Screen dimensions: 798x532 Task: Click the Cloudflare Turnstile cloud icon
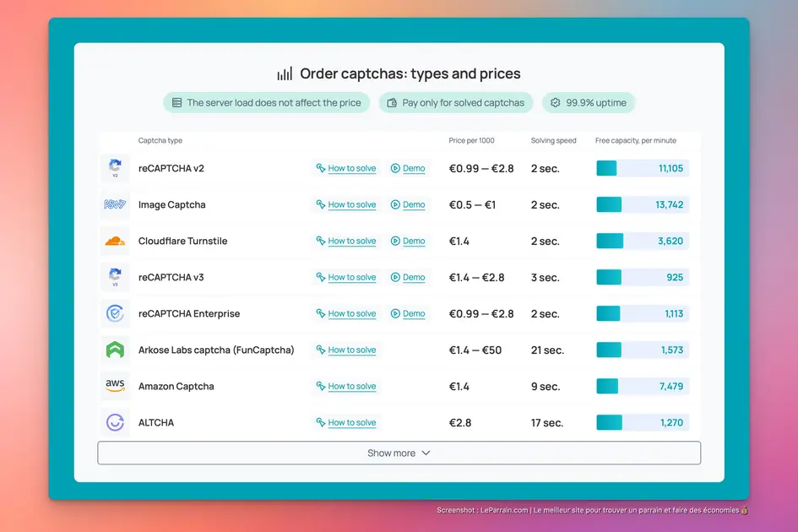tap(115, 241)
